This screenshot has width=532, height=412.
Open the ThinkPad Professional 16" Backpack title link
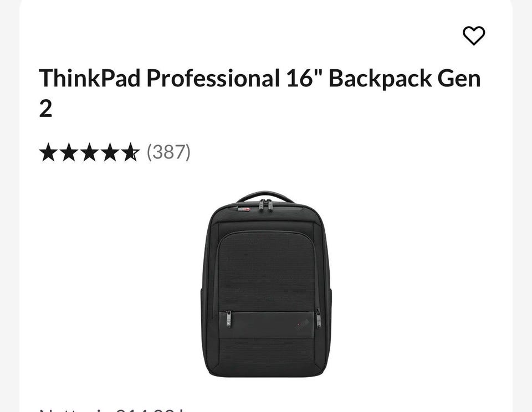pyautogui.click(x=260, y=92)
